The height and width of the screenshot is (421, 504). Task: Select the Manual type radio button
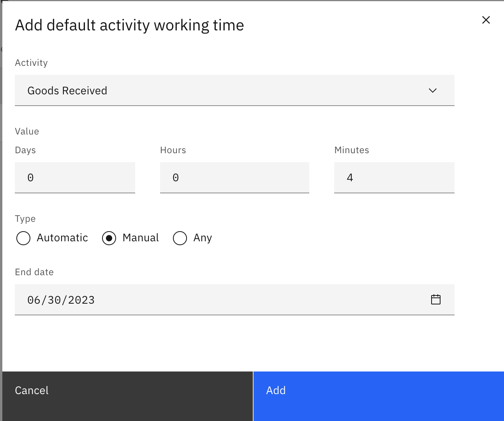[109, 238]
